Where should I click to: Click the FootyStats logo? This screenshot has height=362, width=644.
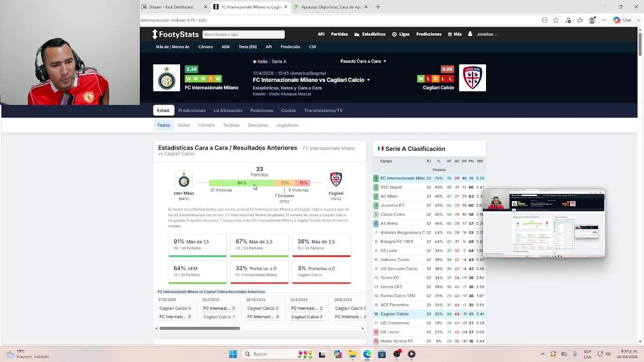tap(176, 34)
